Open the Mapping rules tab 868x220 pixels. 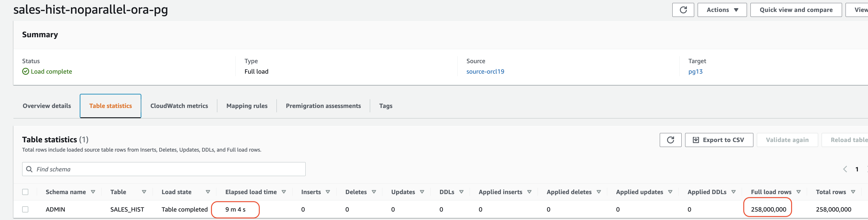[247, 106]
